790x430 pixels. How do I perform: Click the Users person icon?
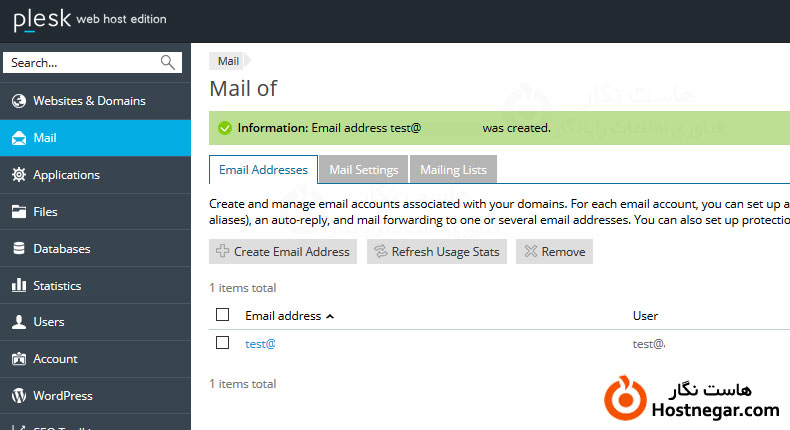18,322
